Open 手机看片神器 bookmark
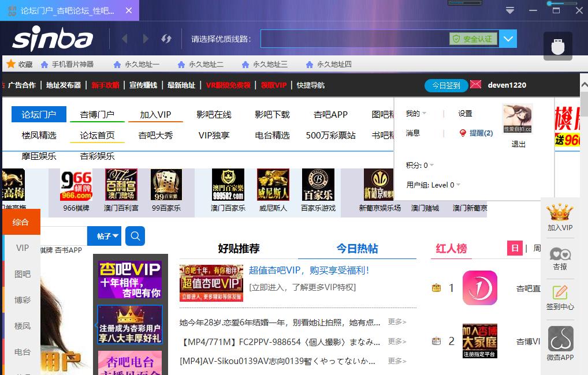The width and height of the screenshot is (588, 375). [x=67, y=65]
